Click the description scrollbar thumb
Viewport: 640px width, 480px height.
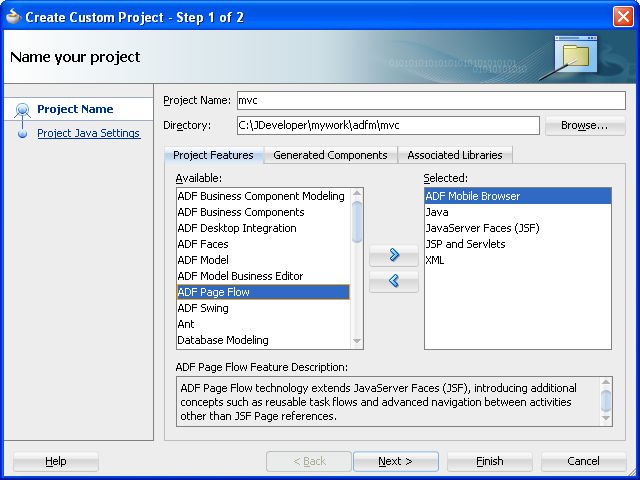tap(606, 401)
